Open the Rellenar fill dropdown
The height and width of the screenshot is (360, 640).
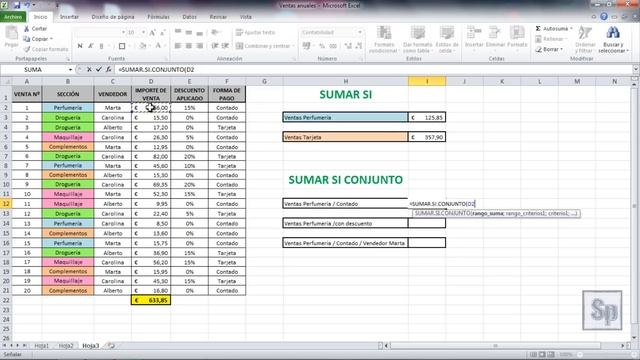coord(550,39)
